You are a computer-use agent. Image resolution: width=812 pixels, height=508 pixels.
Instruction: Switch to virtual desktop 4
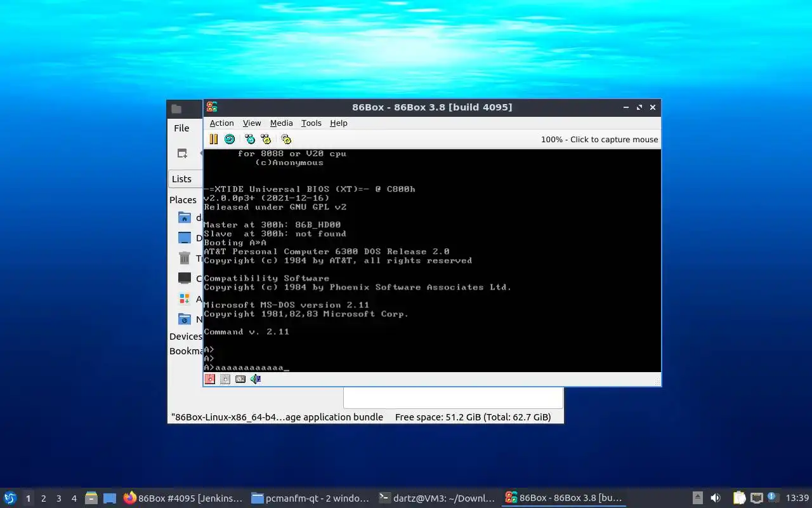(74, 498)
